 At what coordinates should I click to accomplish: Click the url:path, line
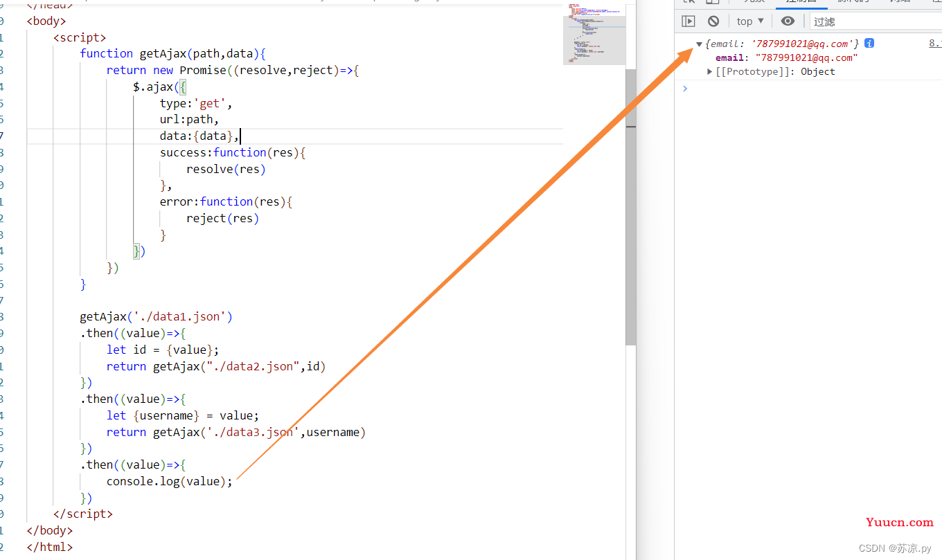[x=189, y=120]
